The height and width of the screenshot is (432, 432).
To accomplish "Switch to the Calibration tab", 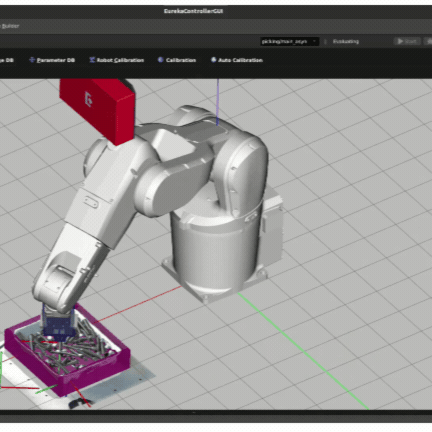I will click(x=177, y=60).
